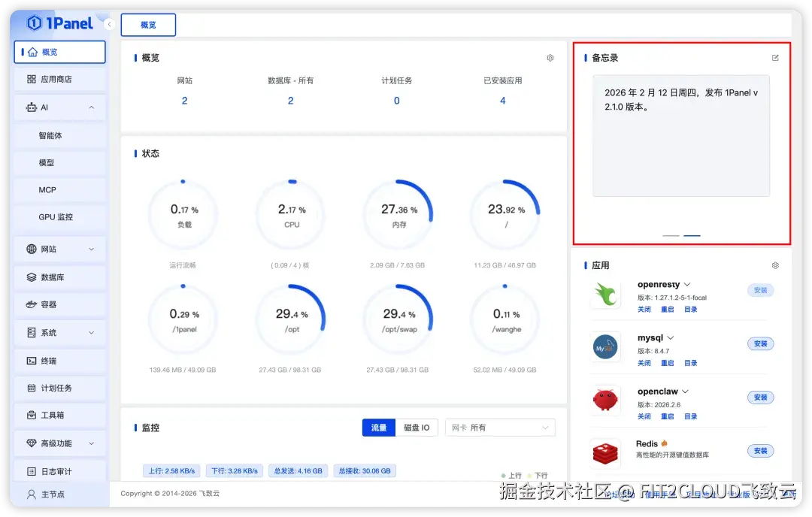
Task: Open the openclaw name dropdown arrow
Action: (685, 392)
